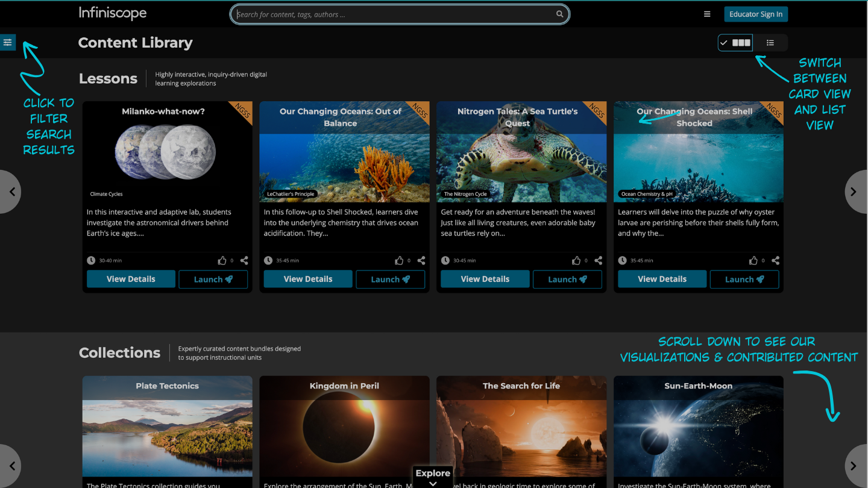Go to Infiniscope home via logo
868x488 pixels.
(113, 13)
